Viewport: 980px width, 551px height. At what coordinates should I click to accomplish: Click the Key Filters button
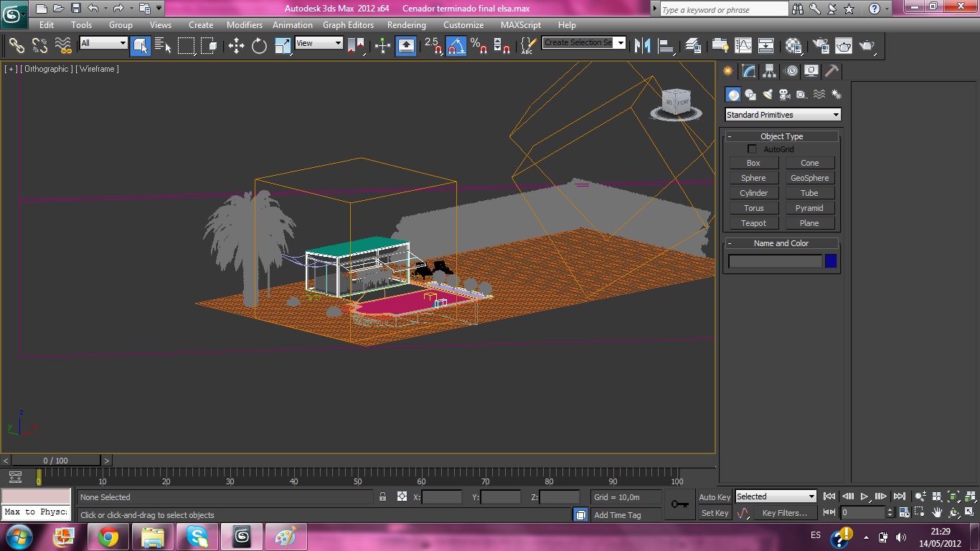[784, 513]
